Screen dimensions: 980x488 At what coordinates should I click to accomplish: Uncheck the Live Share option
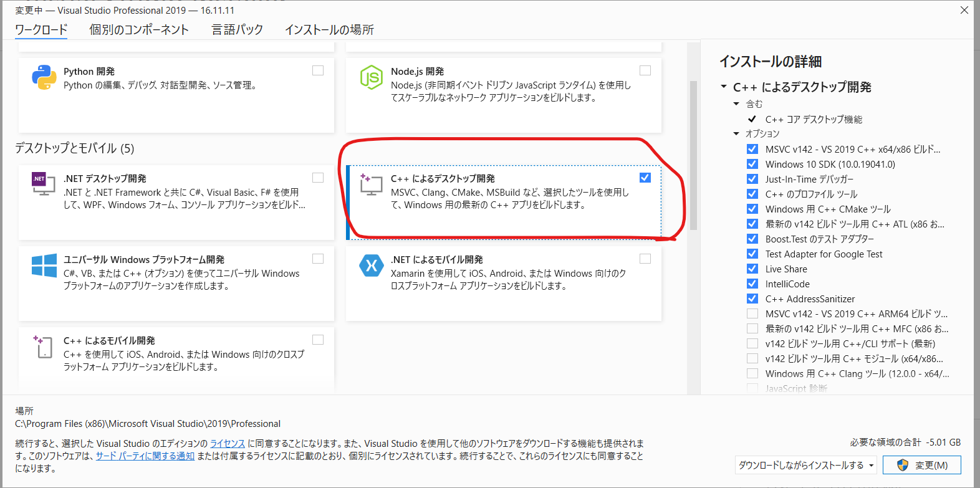752,269
